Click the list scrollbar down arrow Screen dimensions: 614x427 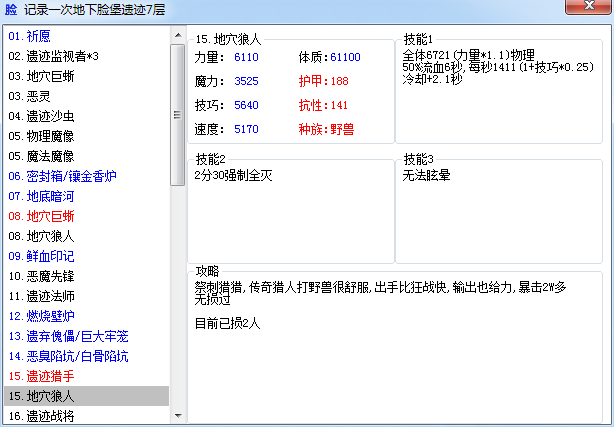point(178,416)
